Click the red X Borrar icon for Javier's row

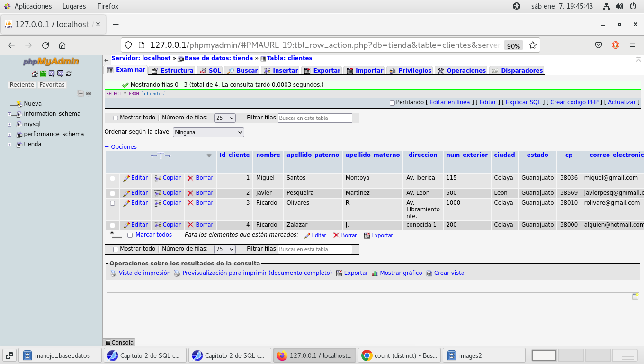(190, 193)
